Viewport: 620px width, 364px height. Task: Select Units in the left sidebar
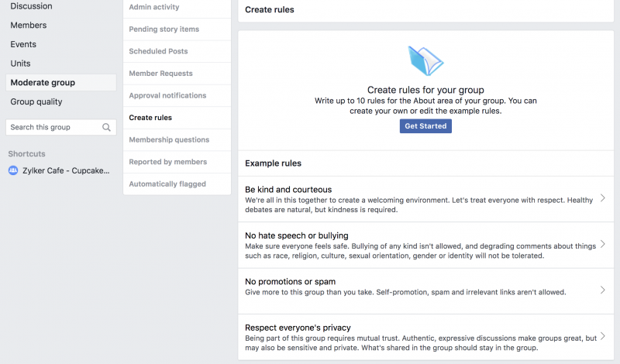20,64
